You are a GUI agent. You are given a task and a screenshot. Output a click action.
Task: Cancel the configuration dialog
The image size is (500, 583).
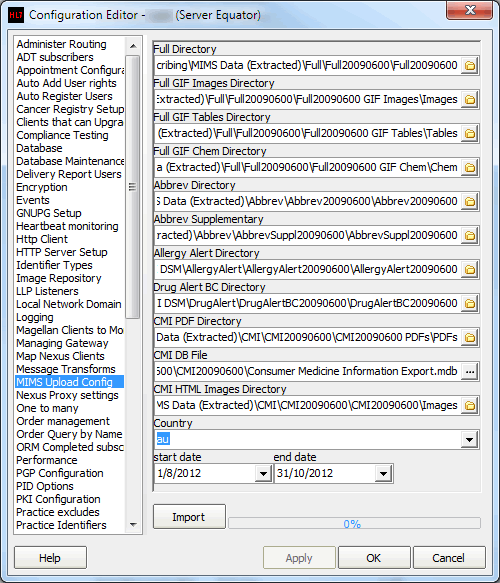click(x=449, y=558)
